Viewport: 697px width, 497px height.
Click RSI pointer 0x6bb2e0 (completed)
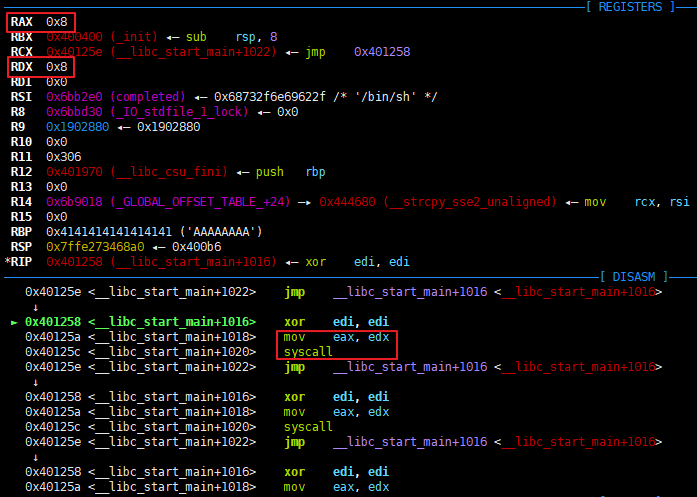tap(116, 97)
